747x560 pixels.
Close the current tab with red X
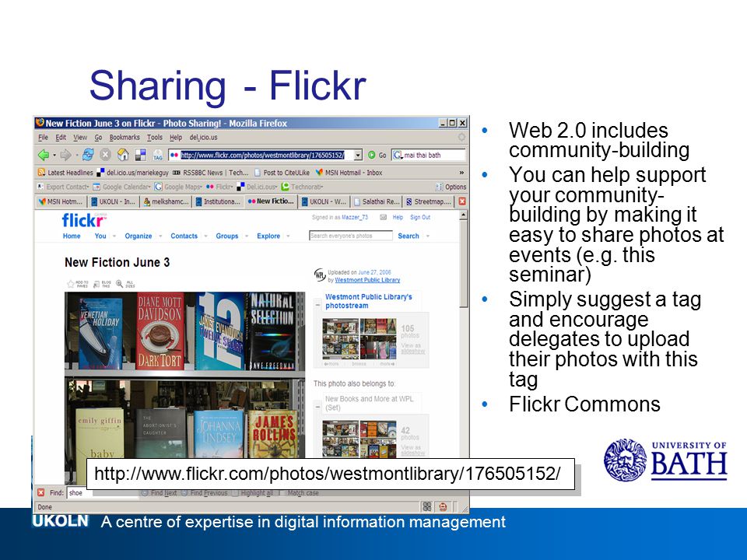pyautogui.click(x=461, y=201)
